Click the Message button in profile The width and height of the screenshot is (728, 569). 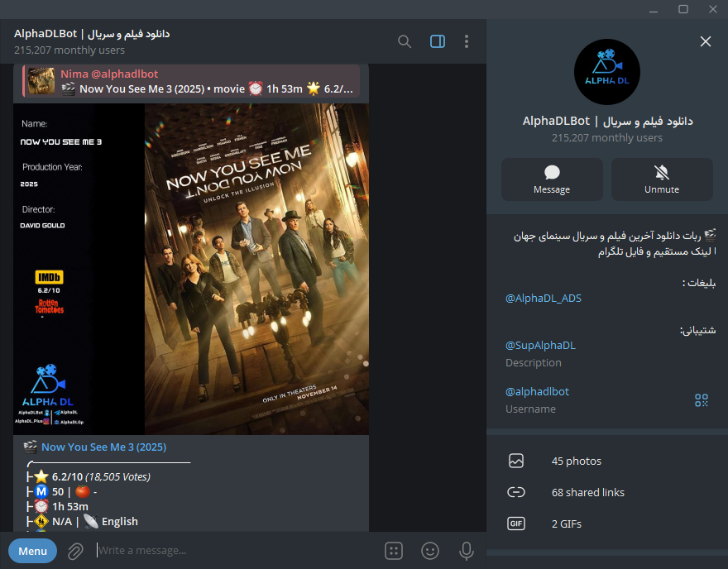point(552,179)
